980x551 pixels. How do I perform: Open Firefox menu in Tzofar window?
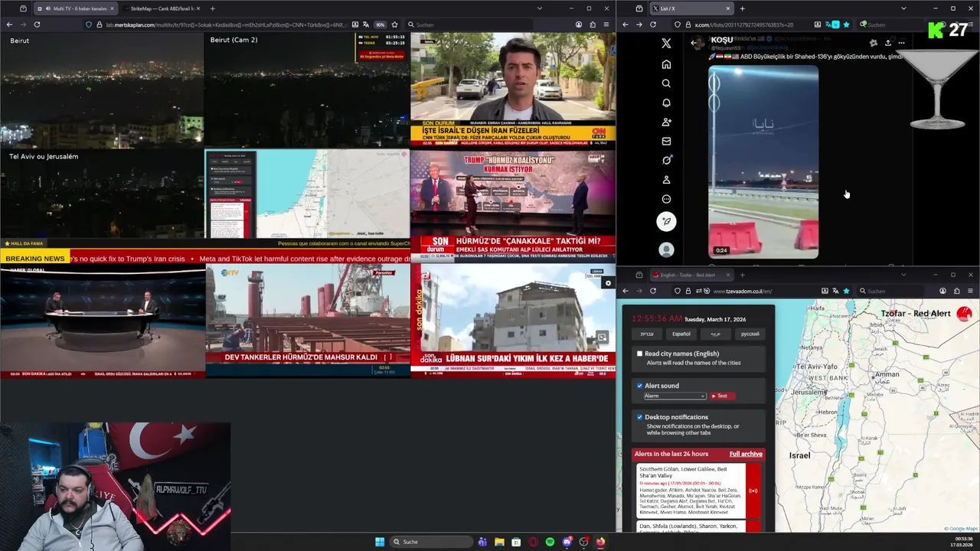(x=970, y=291)
